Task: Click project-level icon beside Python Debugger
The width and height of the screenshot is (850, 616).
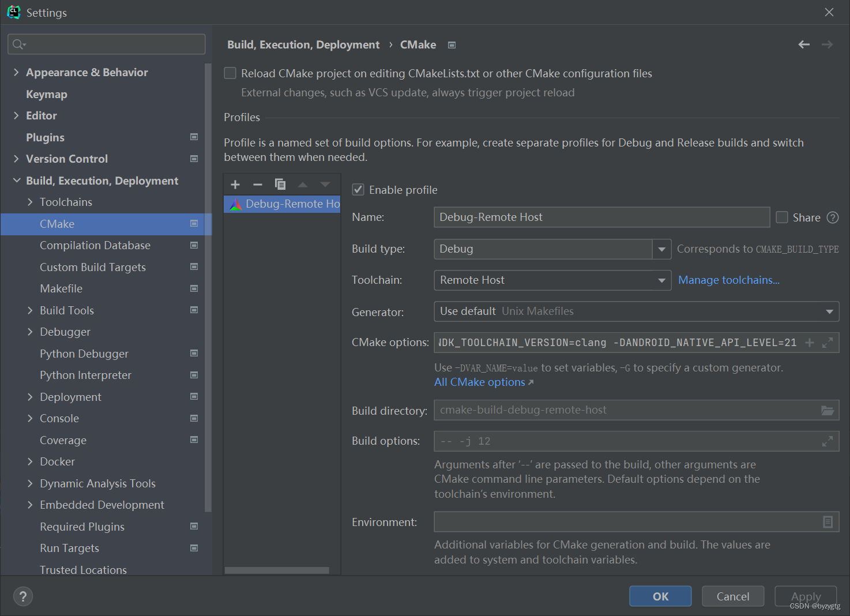Action: coord(194,354)
